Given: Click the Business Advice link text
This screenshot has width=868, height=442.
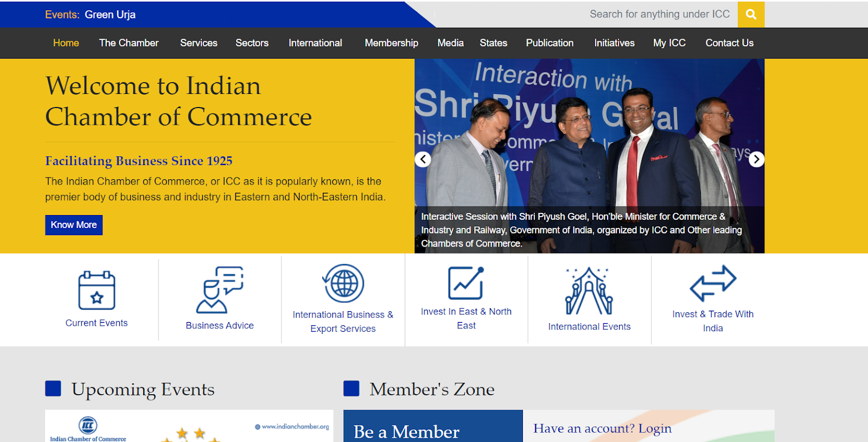Looking at the screenshot, I should 220,326.
